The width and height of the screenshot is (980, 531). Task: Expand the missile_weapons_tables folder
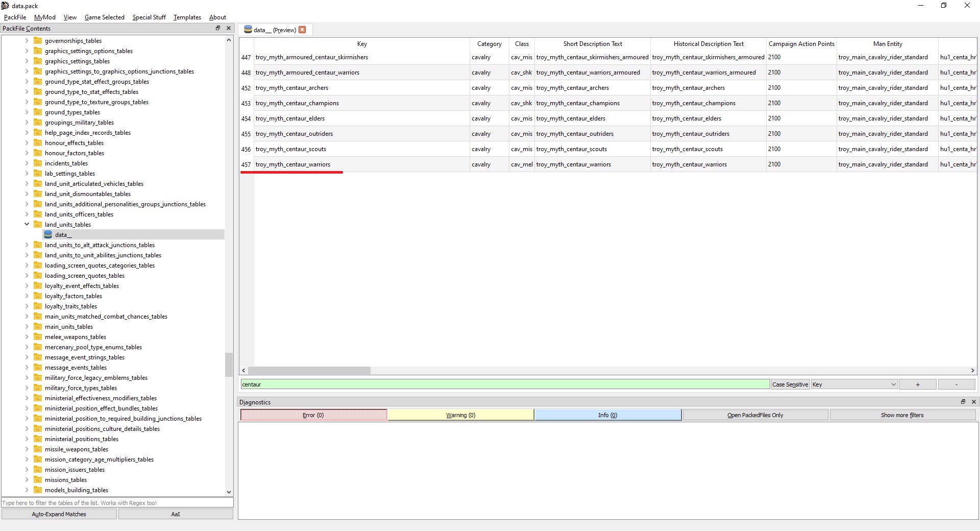27,449
